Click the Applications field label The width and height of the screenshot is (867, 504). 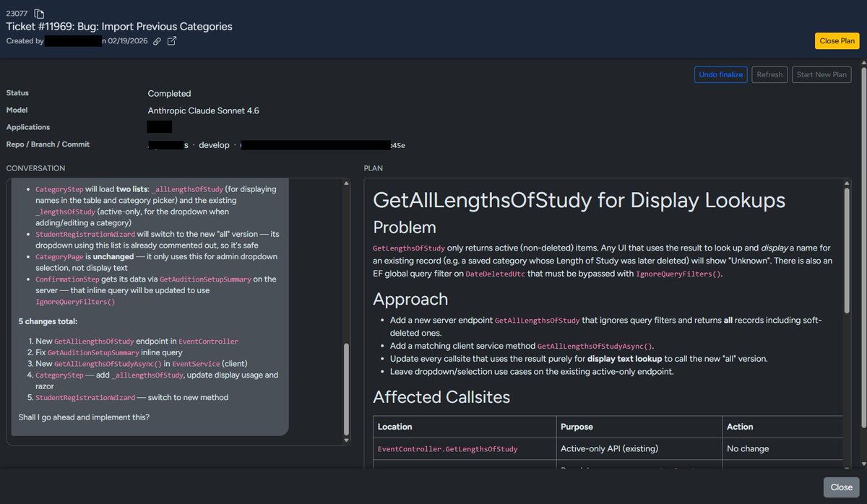point(27,127)
